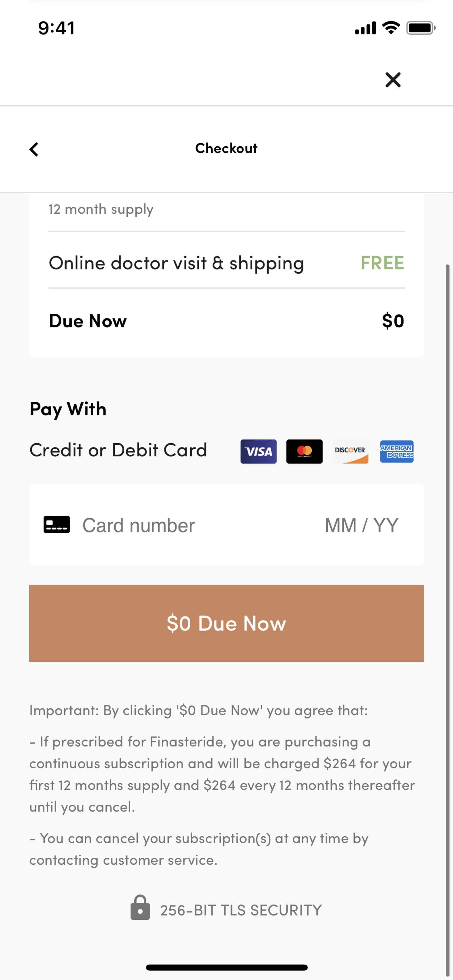453x980 pixels.
Task: Click the page scrollbar on the right
Action: coord(448,609)
